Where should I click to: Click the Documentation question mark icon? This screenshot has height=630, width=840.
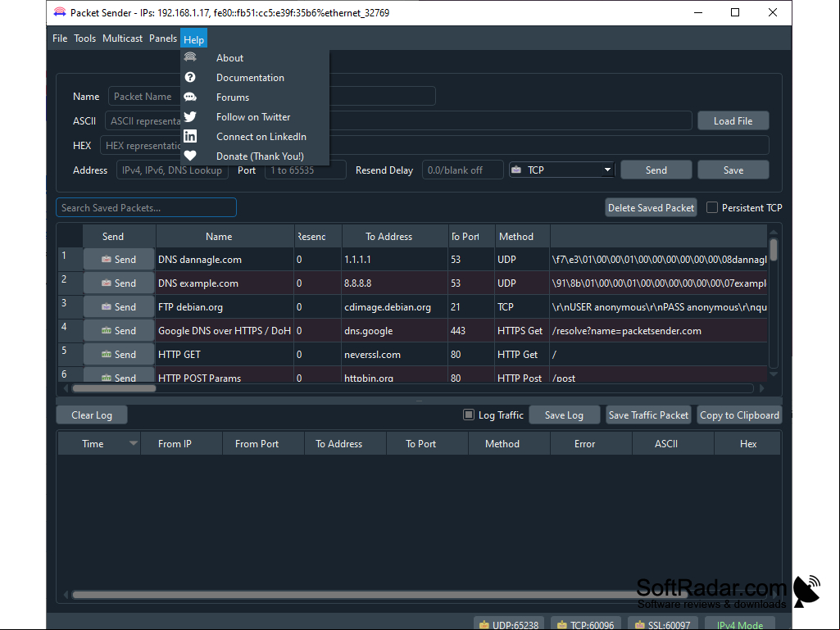click(x=190, y=77)
